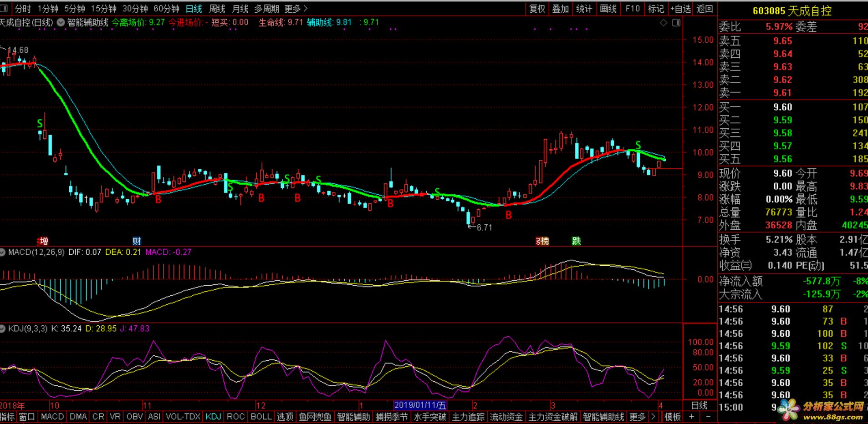Click the last red B buy signal near 7.71

pyautogui.click(x=509, y=215)
